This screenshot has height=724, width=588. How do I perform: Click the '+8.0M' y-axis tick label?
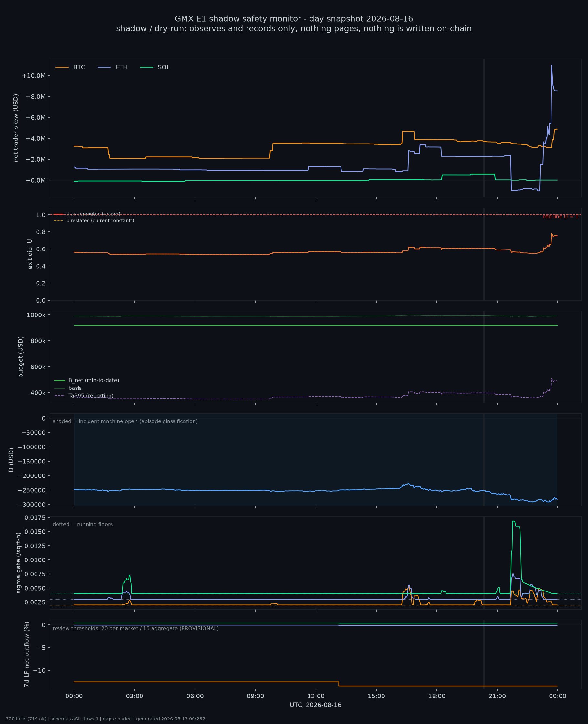[36, 97]
